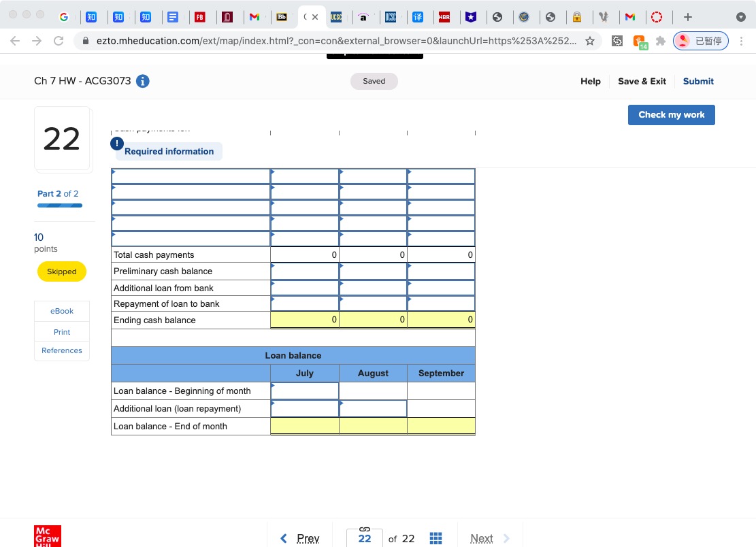
Task: Click the Additional loan (loan repayment) September cell
Action: click(x=441, y=409)
